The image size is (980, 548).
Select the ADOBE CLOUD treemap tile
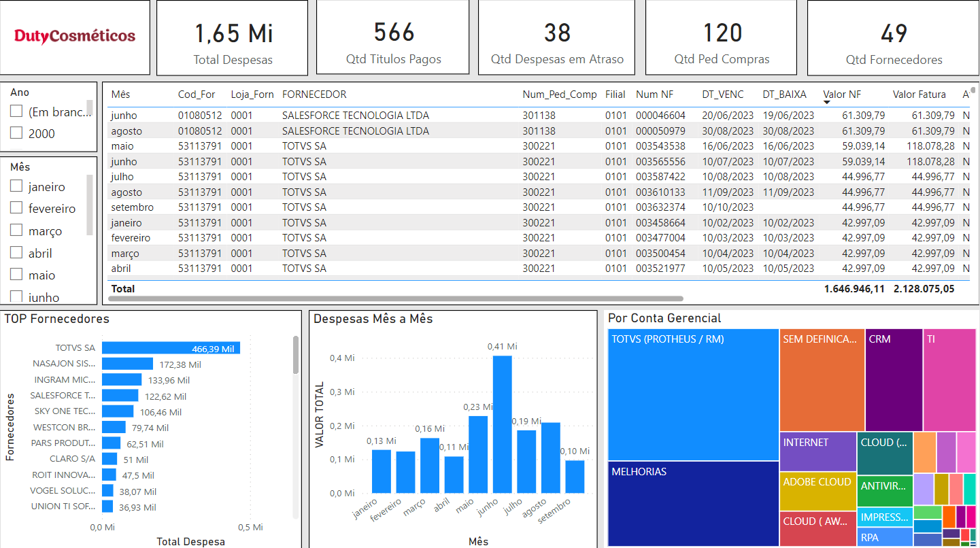pyautogui.click(x=818, y=491)
